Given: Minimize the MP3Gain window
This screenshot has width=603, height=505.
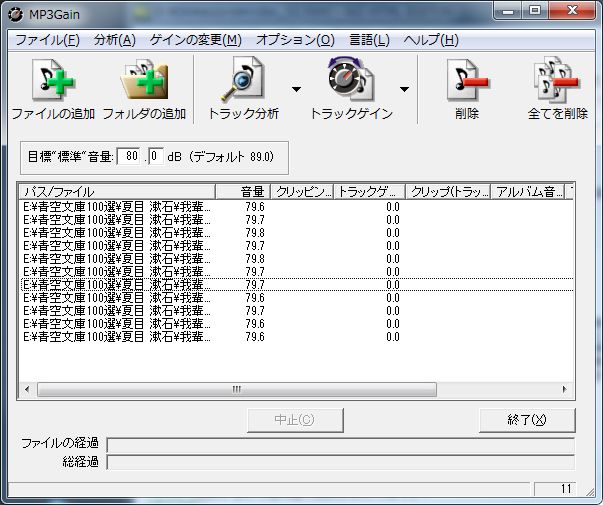Looking at the screenshot, I should point(508,10).
